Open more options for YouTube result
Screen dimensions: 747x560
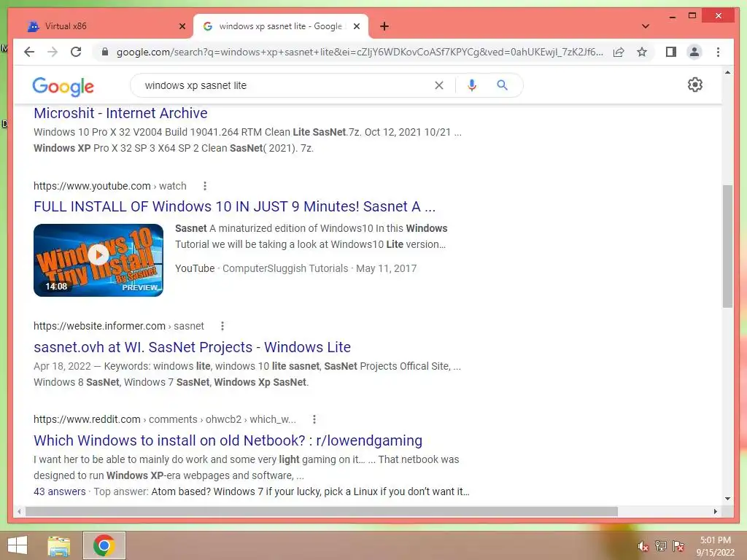[x=205, y=186]
